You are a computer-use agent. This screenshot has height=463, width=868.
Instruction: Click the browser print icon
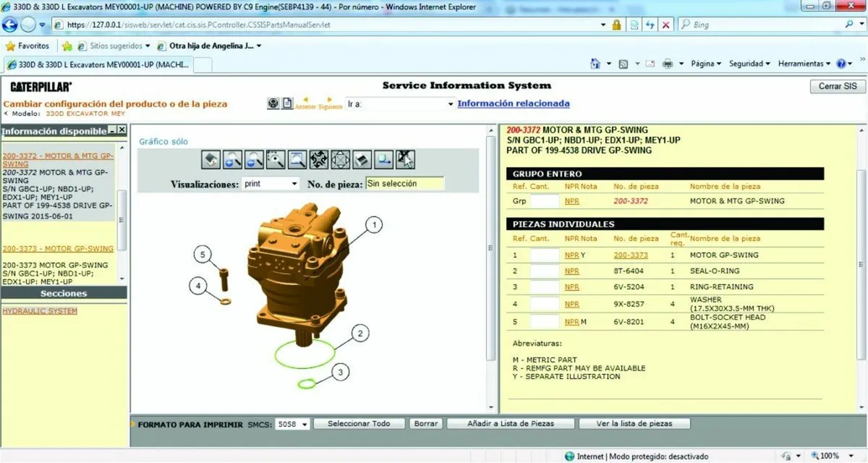pyautogui.click(x=668, y=64)
